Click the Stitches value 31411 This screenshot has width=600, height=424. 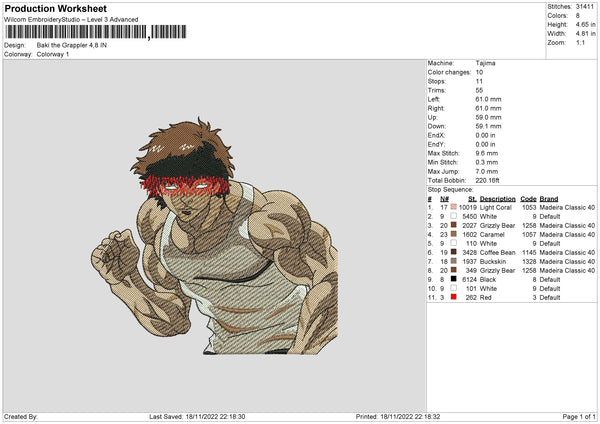585,7
